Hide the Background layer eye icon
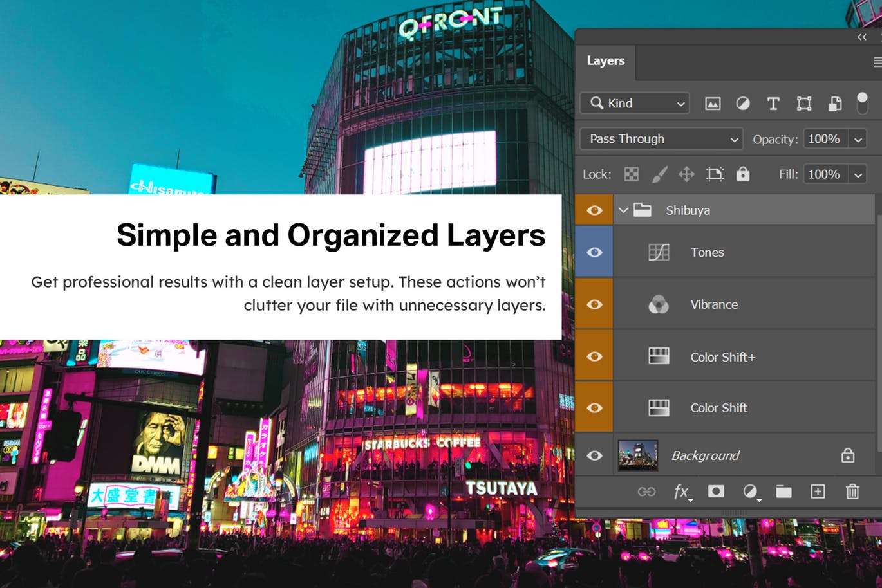 coord(594,455)
